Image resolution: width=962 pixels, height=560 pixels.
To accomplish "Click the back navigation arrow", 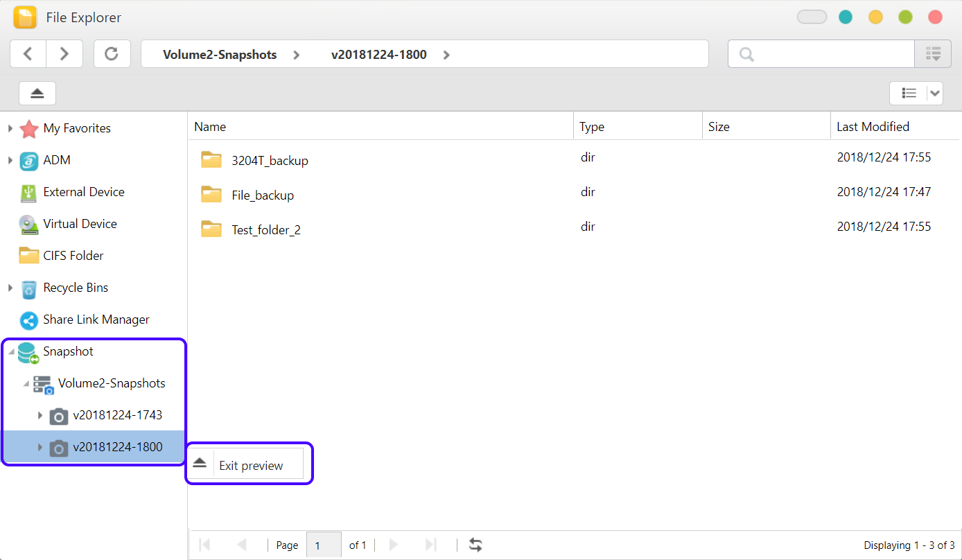I will 28,54.
